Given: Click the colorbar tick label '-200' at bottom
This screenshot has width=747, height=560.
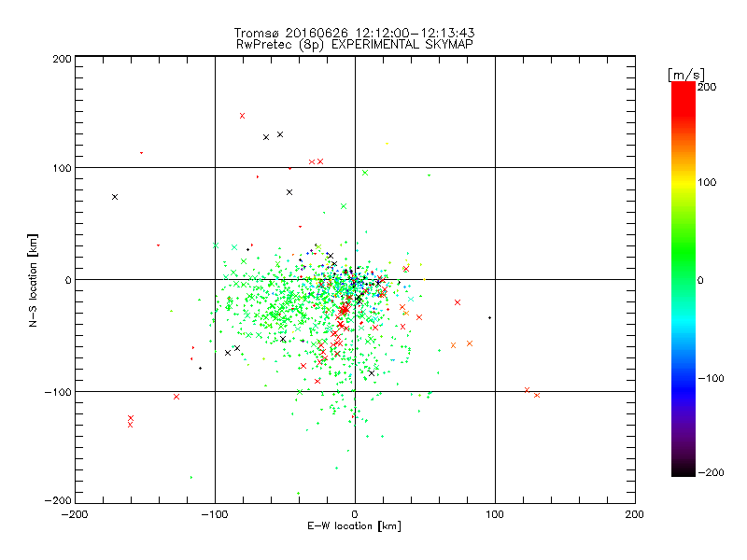Looking at the screenshot, I should (711, 472).
